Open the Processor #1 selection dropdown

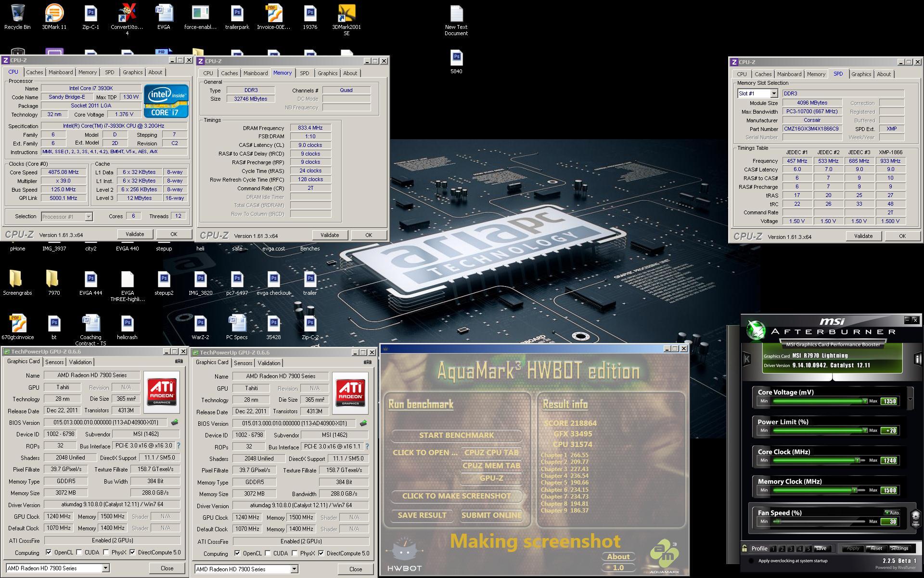(x=89, y=217)
